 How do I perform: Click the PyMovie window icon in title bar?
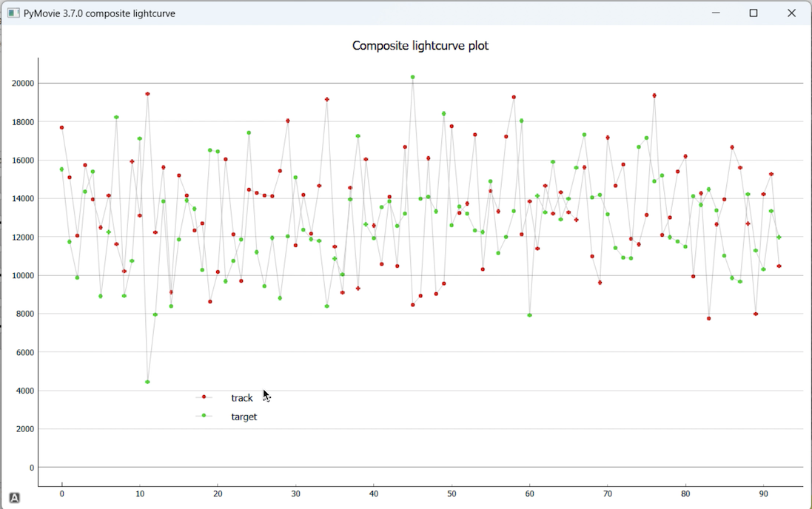point(13,13)
